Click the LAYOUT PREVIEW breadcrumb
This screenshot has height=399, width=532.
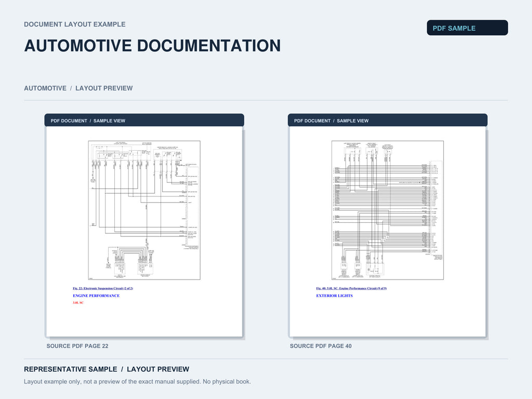point(104,88)
